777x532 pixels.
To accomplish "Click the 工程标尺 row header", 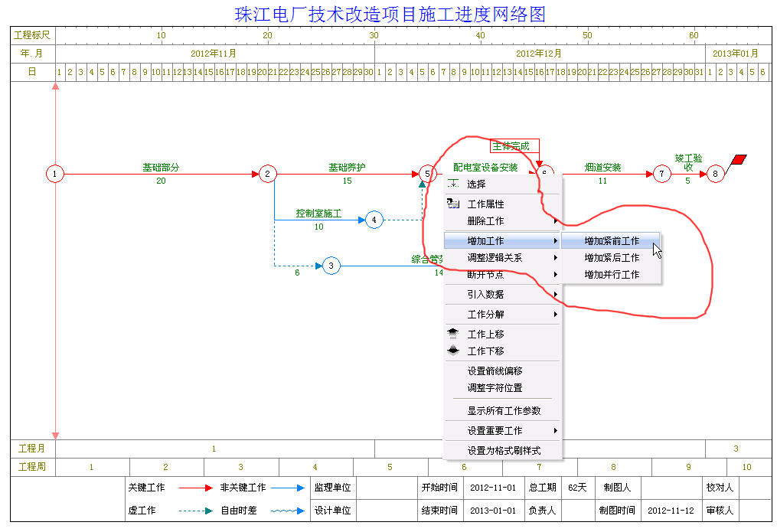I will pyautogui.click(x=32, y=35).
